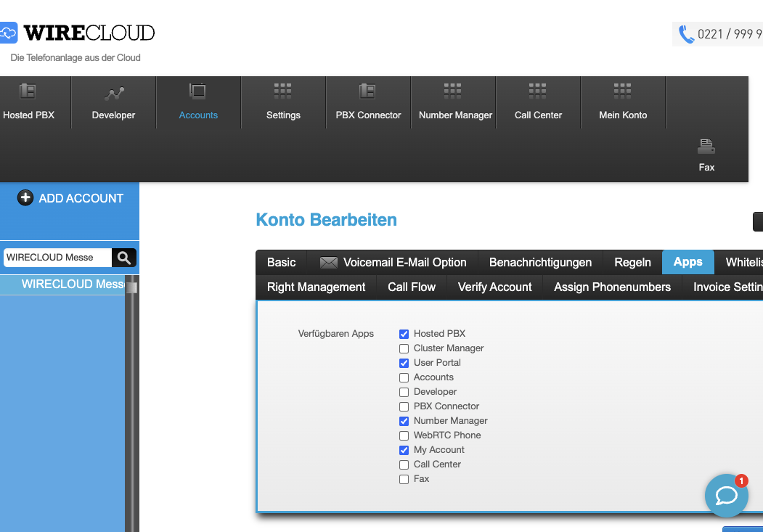Click the phone handset icon in header
The width and height of the screenshot is (763, 532).
pos(686,34)
